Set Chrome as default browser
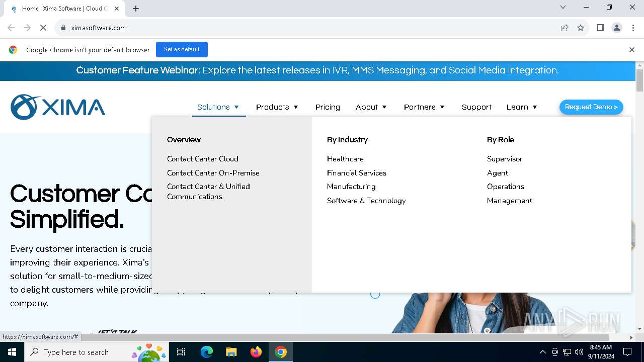644x362 pixels. [182, 49]
